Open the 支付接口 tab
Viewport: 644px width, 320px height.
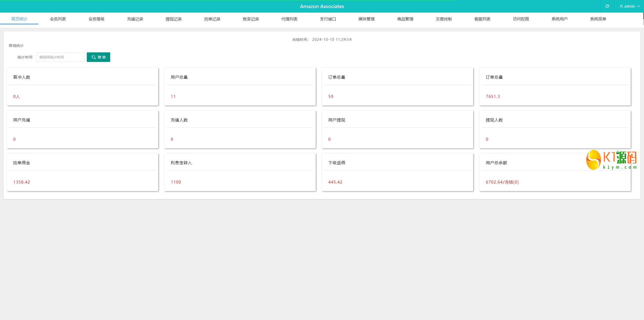tap(328, 19)
